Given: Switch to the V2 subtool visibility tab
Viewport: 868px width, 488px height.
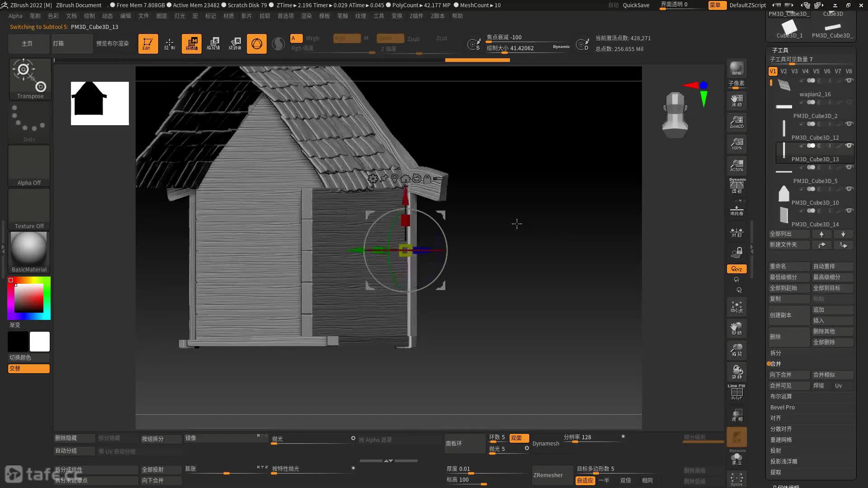Looking at the screenshot, I should pyautogui.click(x=783, y=71).
